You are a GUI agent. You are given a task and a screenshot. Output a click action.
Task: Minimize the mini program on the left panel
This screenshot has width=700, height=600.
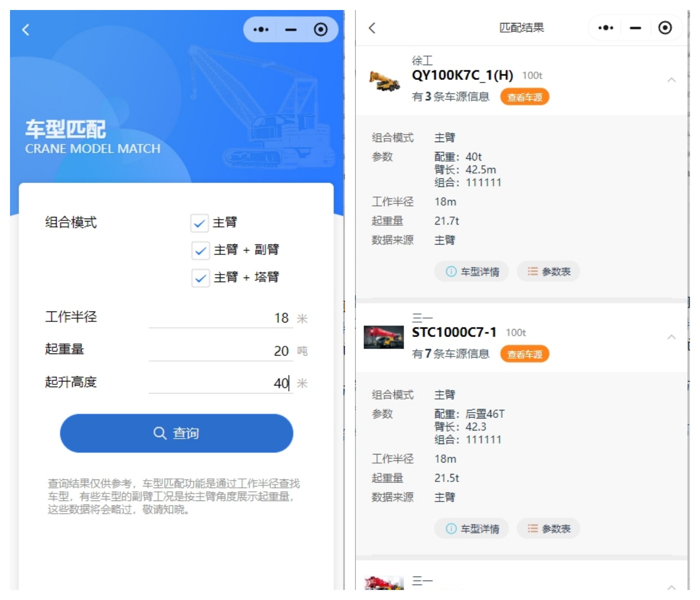[x=290, y=30]
